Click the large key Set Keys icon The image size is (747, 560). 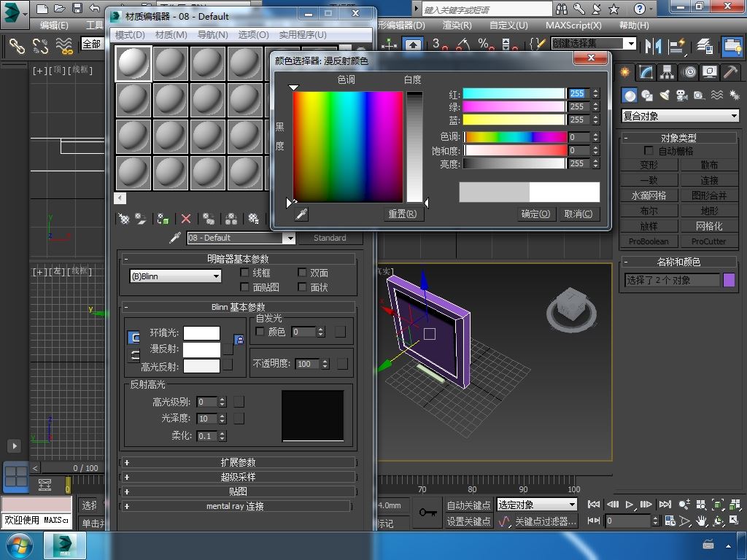click(428, 513)
